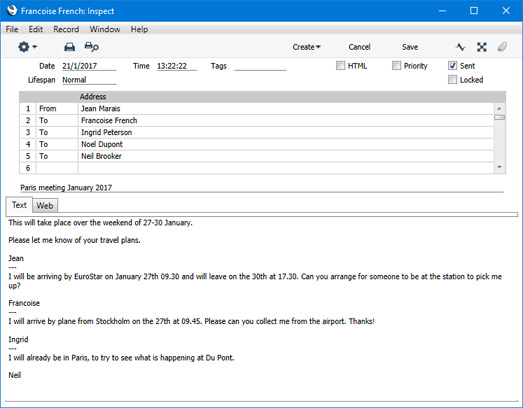
Task: Expand the Create dropdown
Action: (x=306, y=47)
